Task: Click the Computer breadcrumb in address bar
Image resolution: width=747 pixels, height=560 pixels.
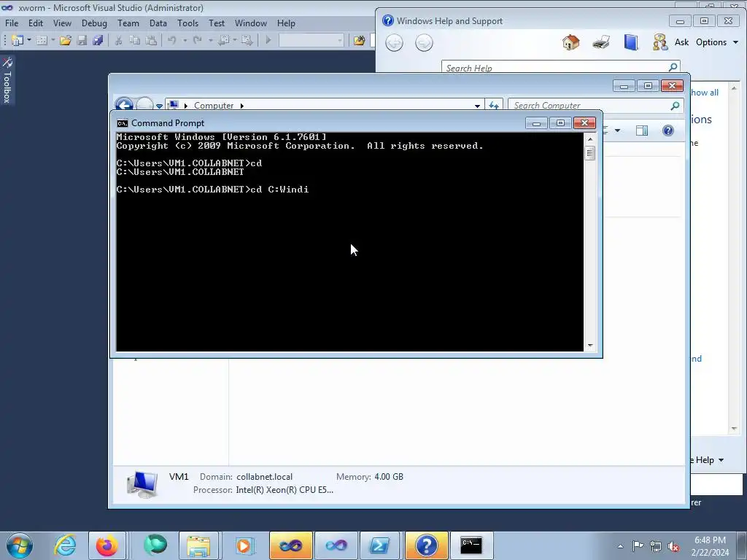Action: [214, 106]
